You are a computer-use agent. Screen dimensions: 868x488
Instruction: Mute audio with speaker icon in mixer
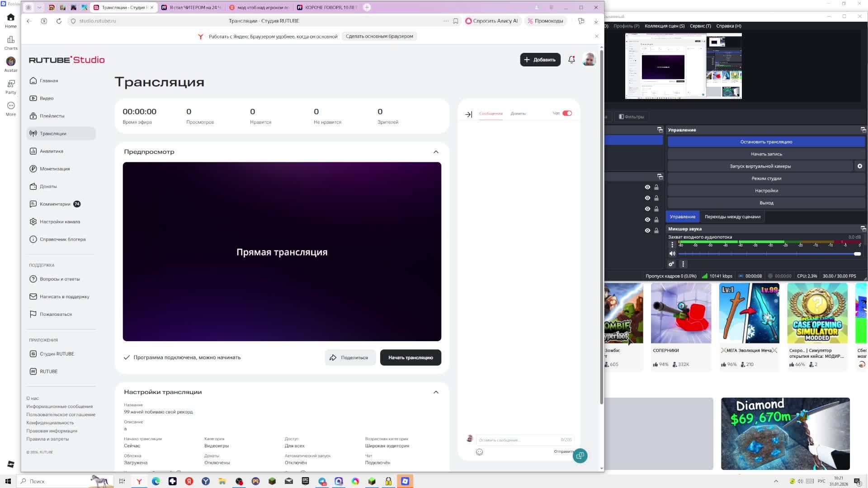click(672, 254)
